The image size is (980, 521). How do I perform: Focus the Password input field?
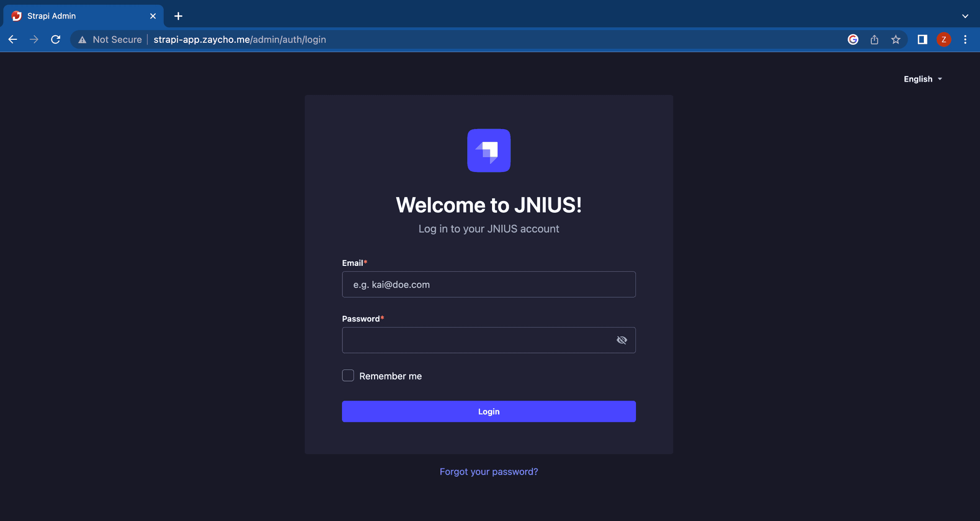point(489,340)
